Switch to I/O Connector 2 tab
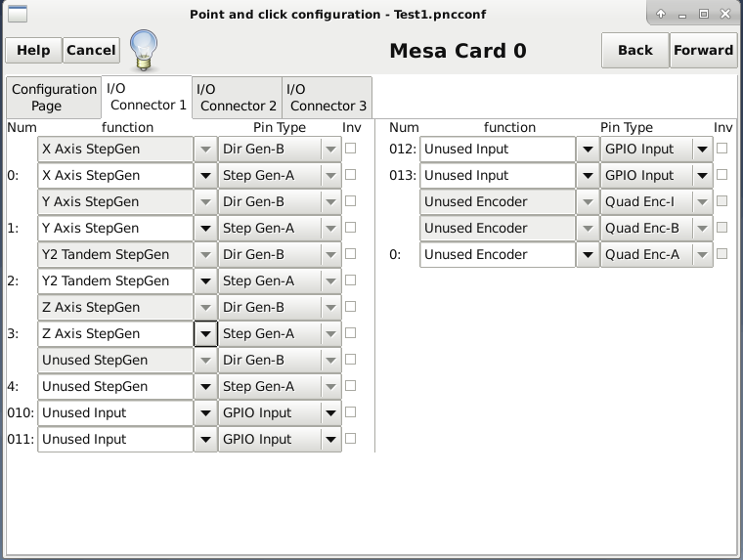This screenshot has height=560, width=743. 237,98
